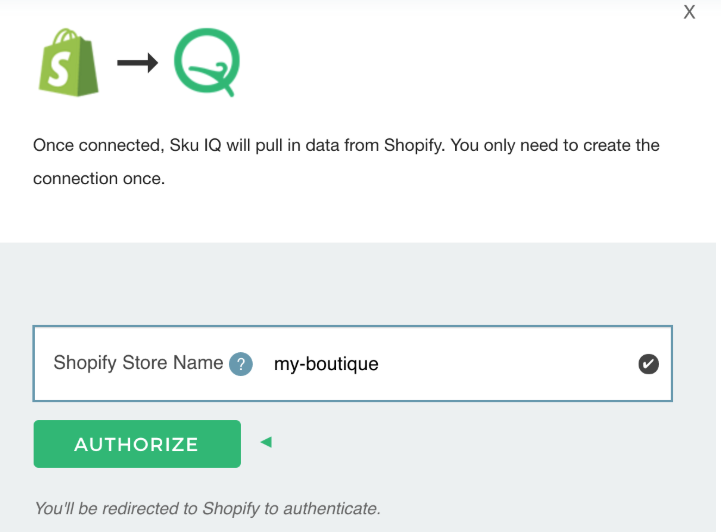The image size is (721, 532).
Task: Close the dialog with the X
Action: coord(689,13)
